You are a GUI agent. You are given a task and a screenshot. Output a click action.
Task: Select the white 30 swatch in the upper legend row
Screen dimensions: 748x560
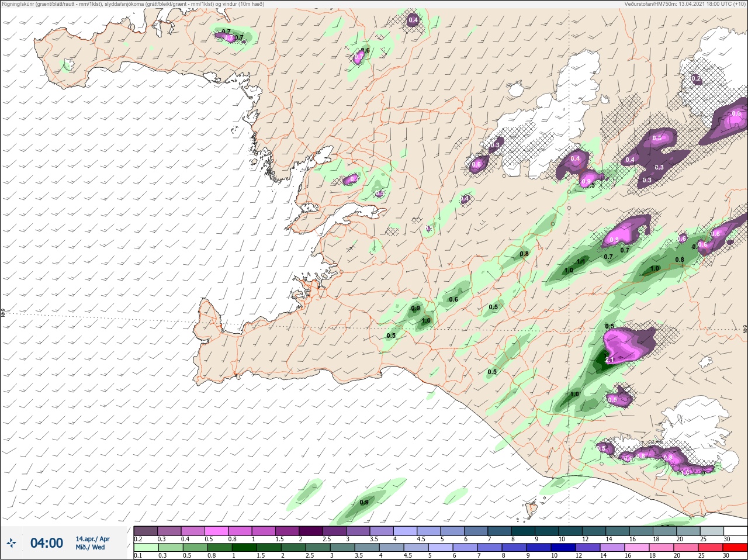[x=735, y=530]
